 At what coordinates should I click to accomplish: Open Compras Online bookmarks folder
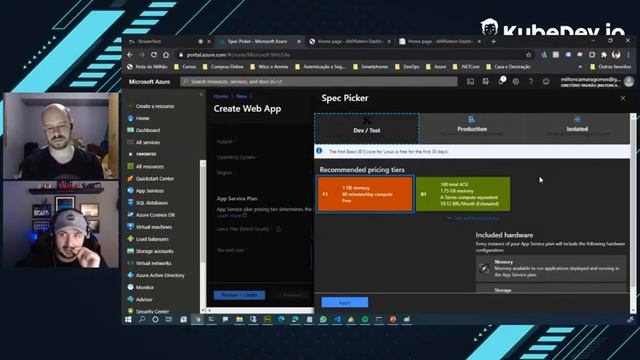(223, 67)
